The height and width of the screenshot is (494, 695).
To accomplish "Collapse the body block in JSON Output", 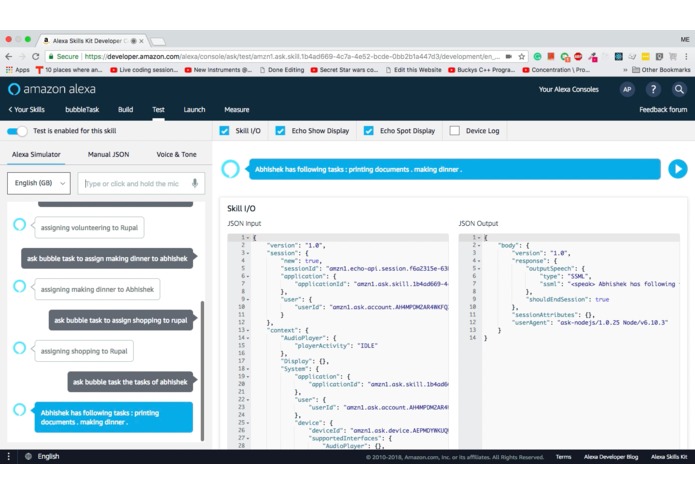I will point(479,245).
